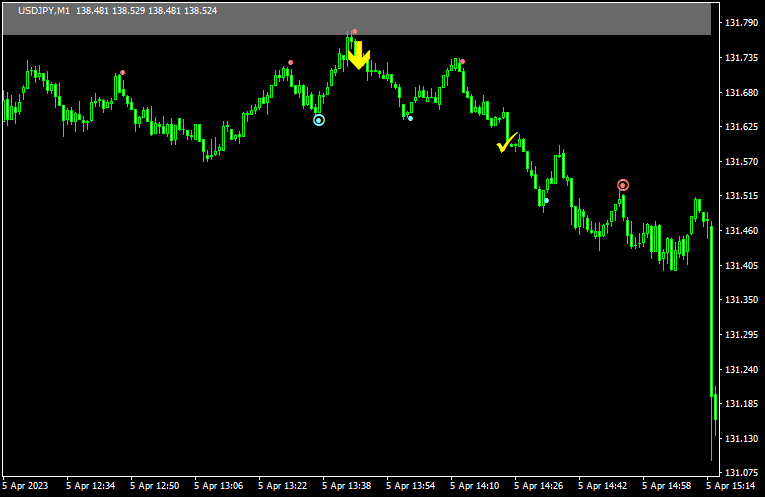Click the red dot above the 13:22 peak
This screenshot has height=497, width=765.
coord(291,63)
